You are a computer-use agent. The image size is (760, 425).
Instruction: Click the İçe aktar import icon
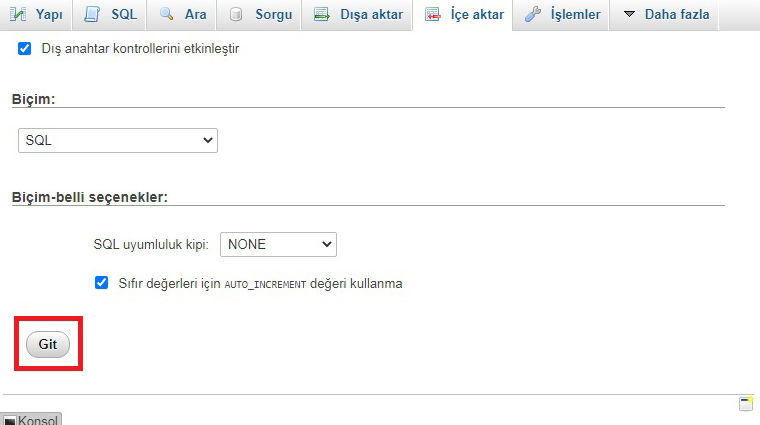tap(433, 15)
